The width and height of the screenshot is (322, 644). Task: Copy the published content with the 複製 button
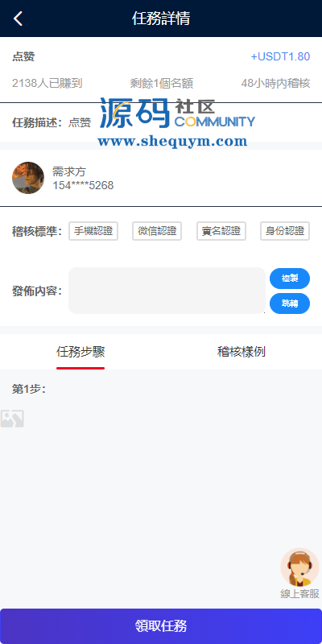290,279
